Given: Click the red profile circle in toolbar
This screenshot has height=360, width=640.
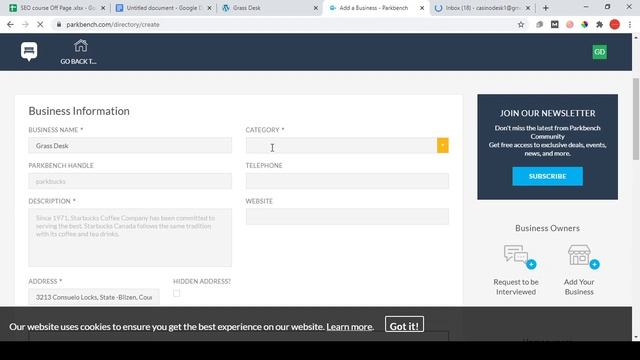Looking at the screenshot, I should coord(614,24).
